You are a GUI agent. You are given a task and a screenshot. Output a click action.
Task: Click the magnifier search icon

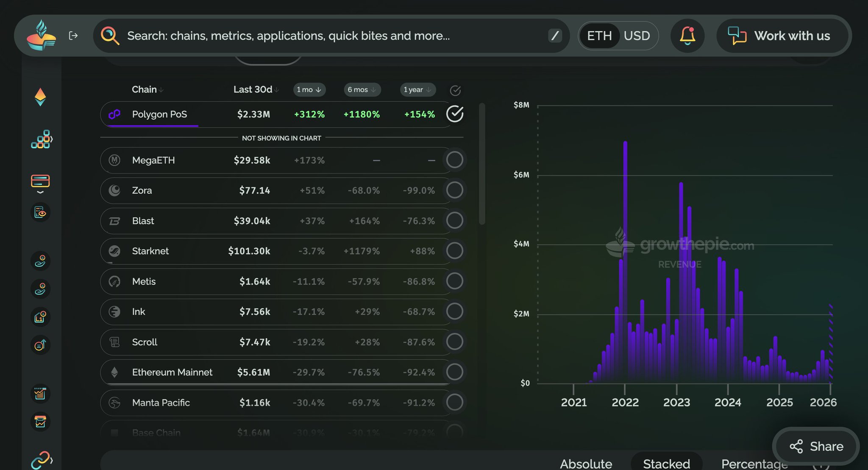pyautogui.click(x=110, y=36)
